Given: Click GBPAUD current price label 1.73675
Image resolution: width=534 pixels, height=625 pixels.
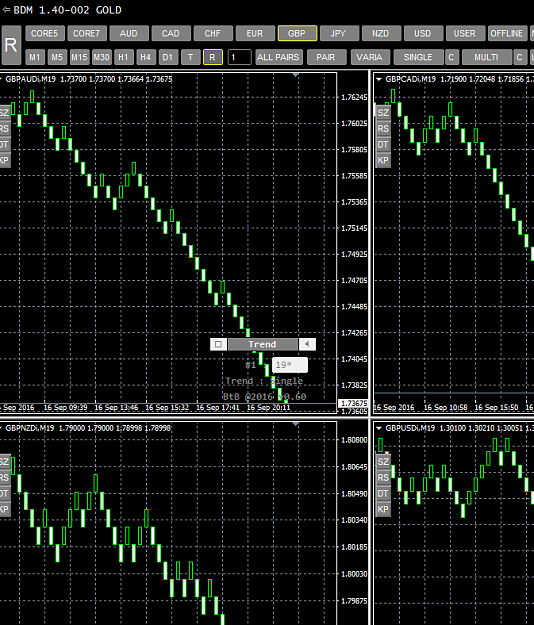Looking at the screenshot, I should pyautogui.click(x=353, y=403).
